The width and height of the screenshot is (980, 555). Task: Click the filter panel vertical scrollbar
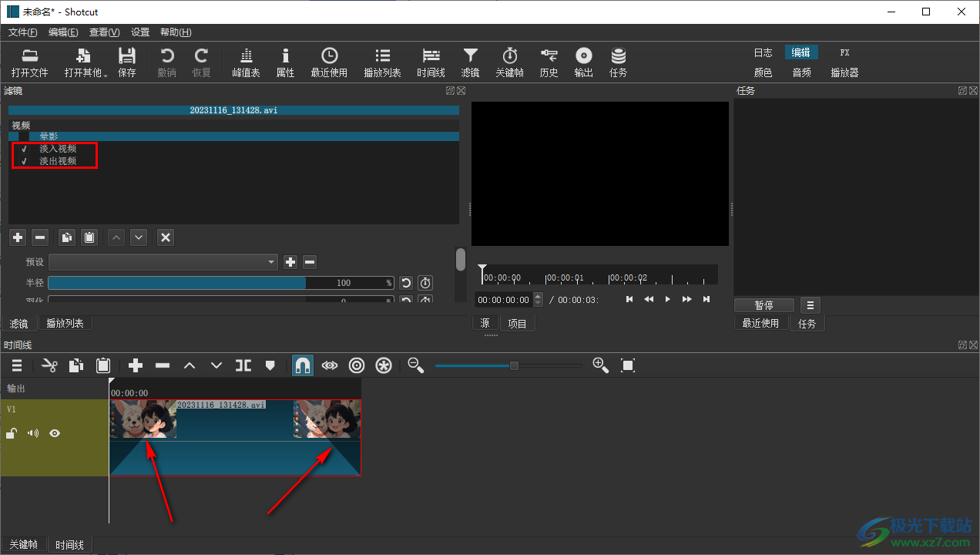(461, 260)
